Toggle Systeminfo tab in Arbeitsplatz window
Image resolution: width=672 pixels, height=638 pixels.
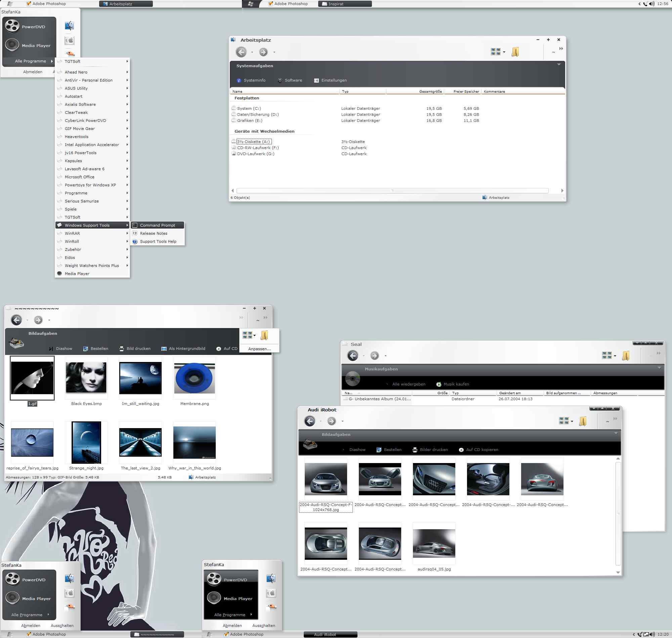click(254, 80)
